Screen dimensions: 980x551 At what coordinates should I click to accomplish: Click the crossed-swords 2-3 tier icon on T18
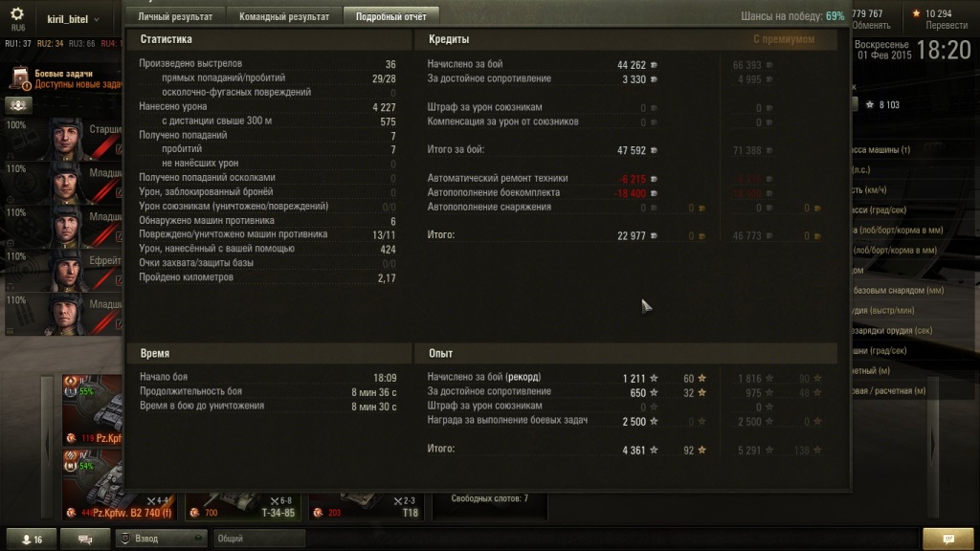[x=397, y=500]
